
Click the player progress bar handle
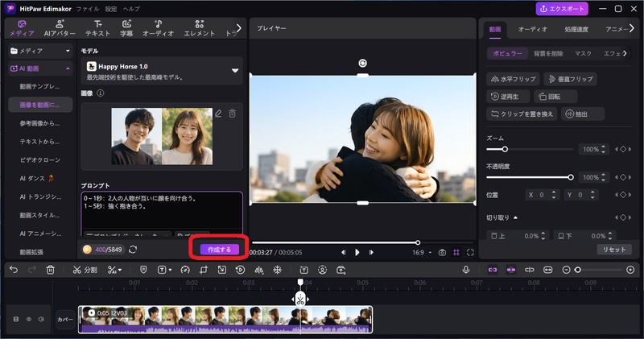417,242
